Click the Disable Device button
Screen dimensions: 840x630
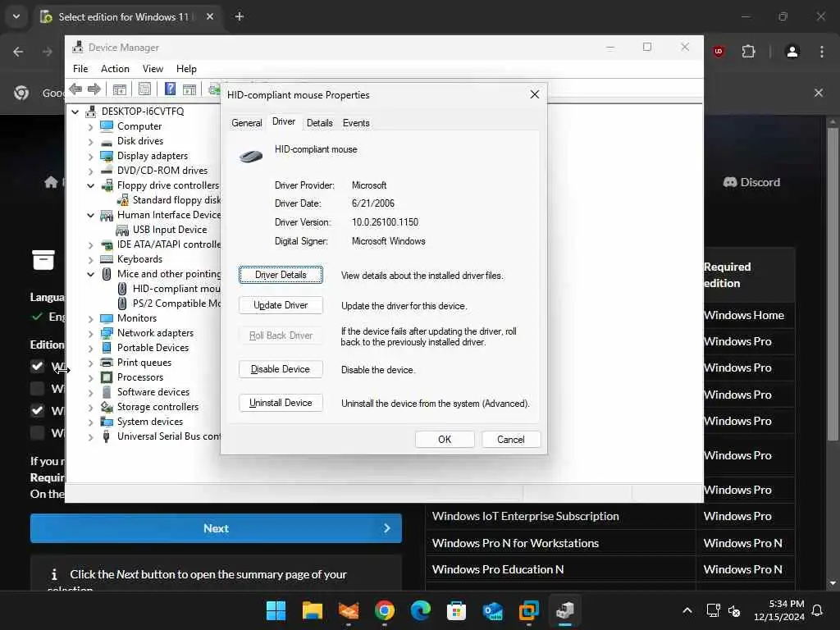point(281,369)
